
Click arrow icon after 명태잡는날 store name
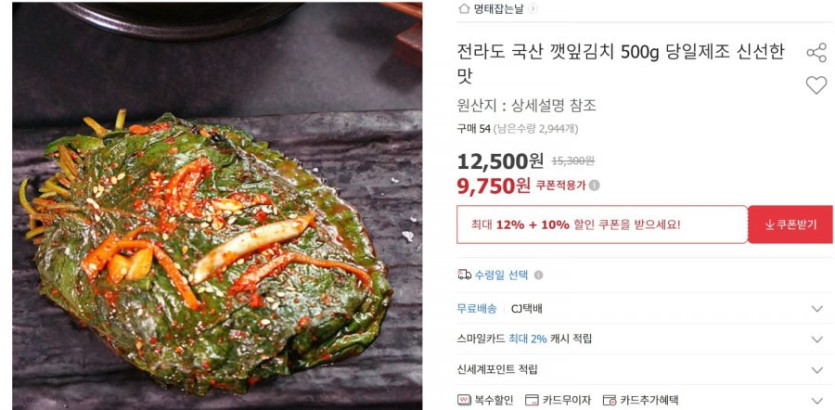[533, 9]
